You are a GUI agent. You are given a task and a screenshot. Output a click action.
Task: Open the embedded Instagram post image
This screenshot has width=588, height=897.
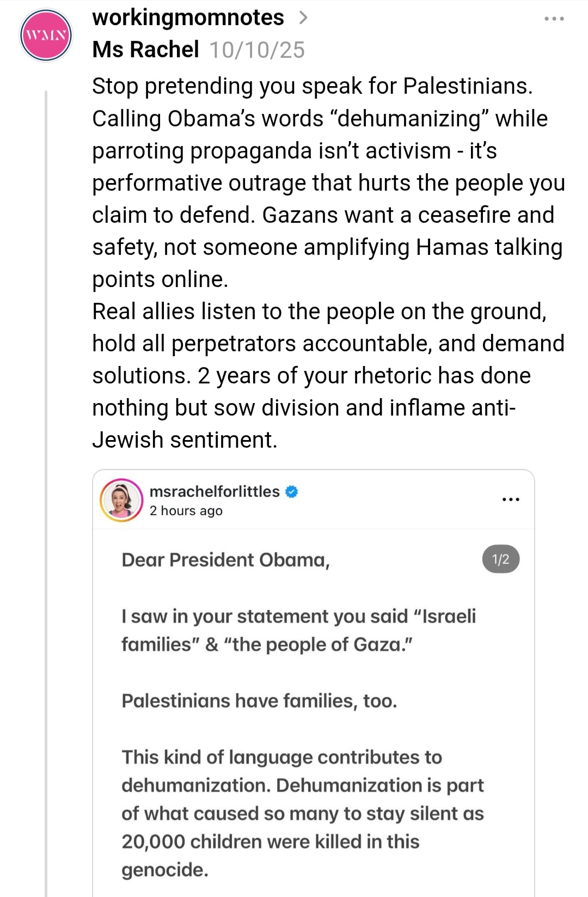314,712
